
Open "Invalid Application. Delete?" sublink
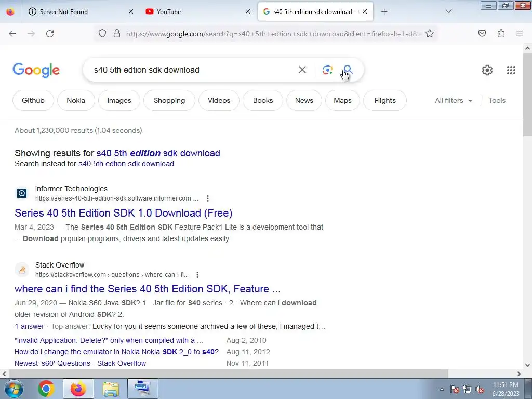pos(109,340)
